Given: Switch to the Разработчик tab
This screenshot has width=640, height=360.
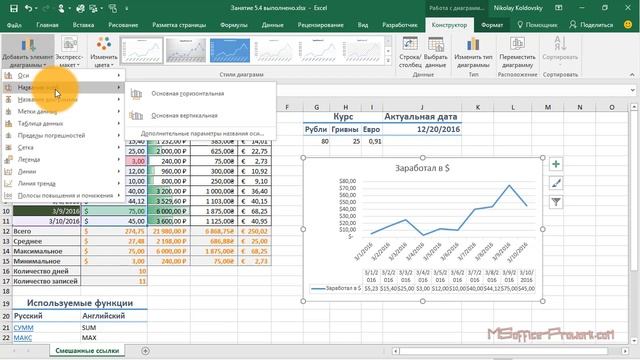Looking at the screenshot, I should coord(400,25).
